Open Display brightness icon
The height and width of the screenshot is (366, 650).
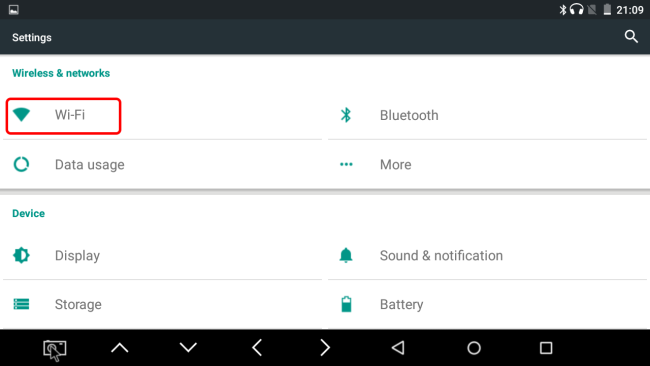21,255
